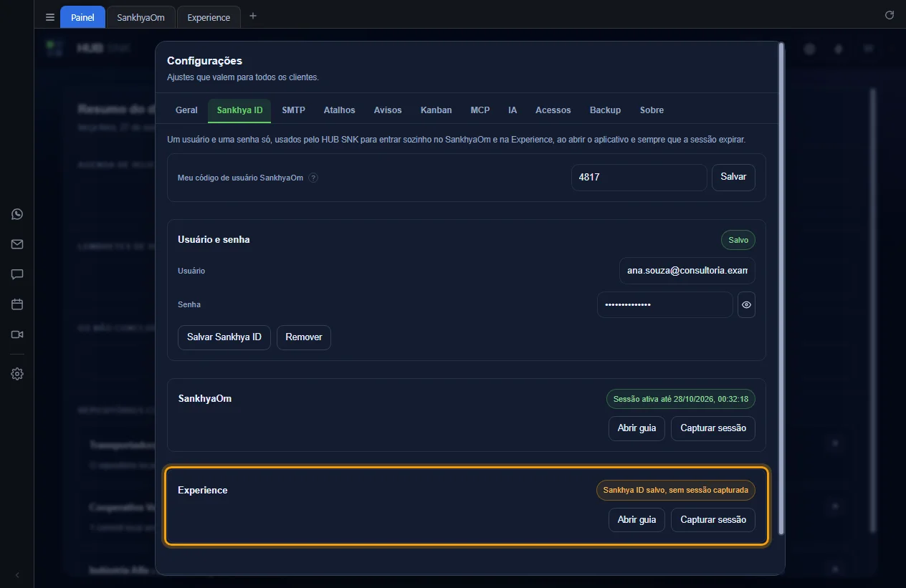Open the chat bubble sidebar icon
The width and height of the screenshot is (906, 588).
tap(17, 274)
